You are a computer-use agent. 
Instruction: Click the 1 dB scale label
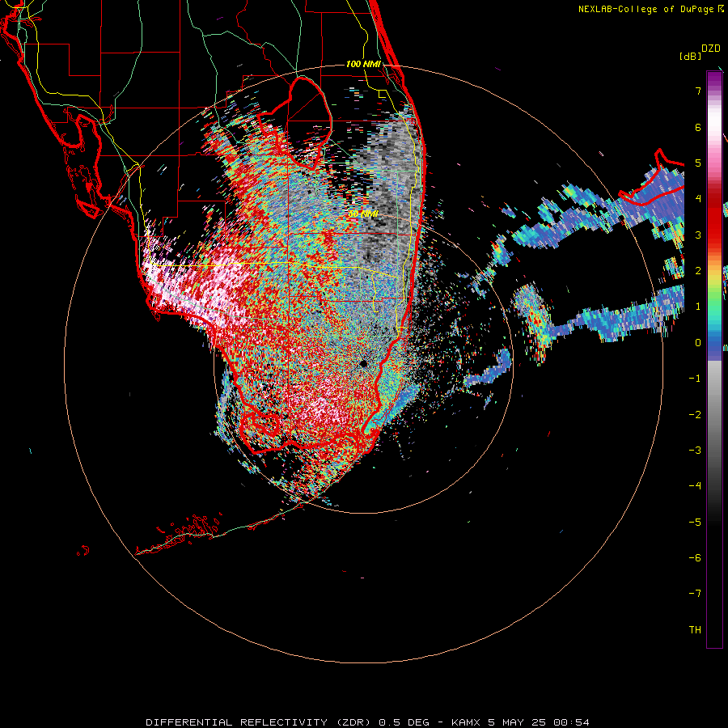click(698, 307)
